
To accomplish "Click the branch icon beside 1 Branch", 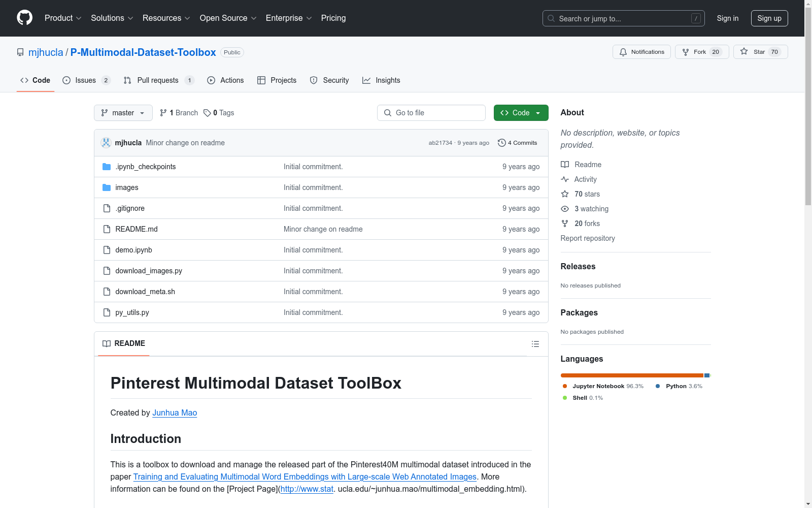I will click(163, 113).
